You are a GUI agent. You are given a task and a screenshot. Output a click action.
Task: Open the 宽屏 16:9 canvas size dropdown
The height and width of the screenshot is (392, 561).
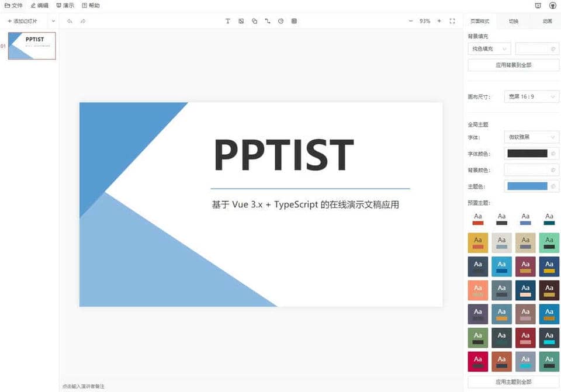[x=531, y=96]
